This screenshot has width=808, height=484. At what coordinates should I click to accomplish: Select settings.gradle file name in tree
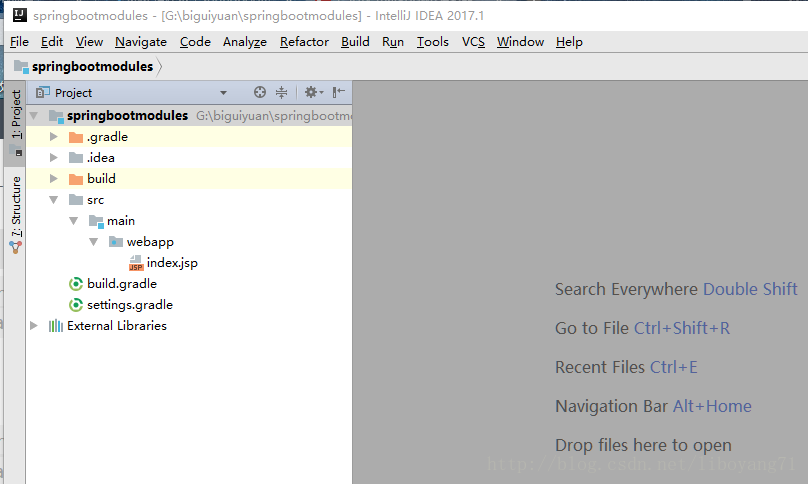point(130,305)
